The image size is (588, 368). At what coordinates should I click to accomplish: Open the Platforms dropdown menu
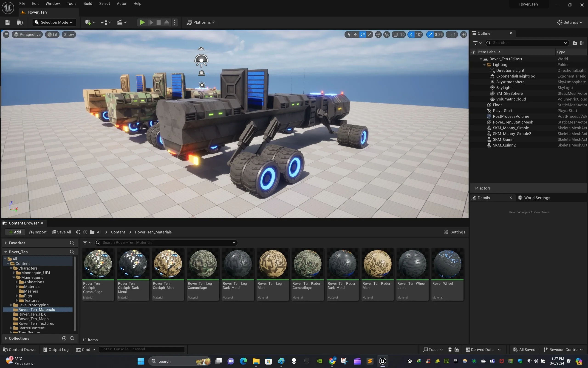201,22
